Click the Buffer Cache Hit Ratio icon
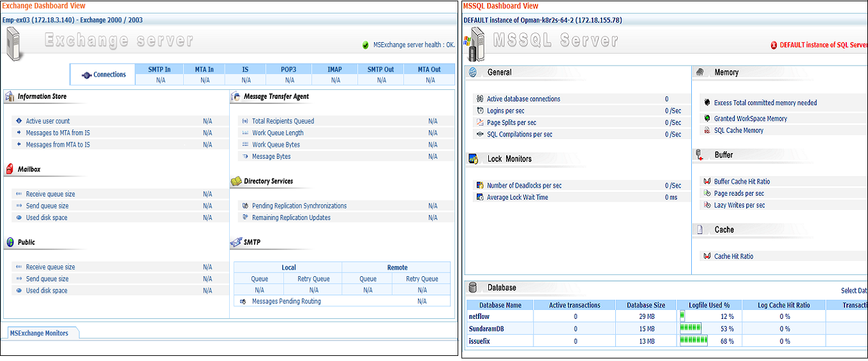Image resolution: width=868 pixels, height=361 pixels. [707, 182]
